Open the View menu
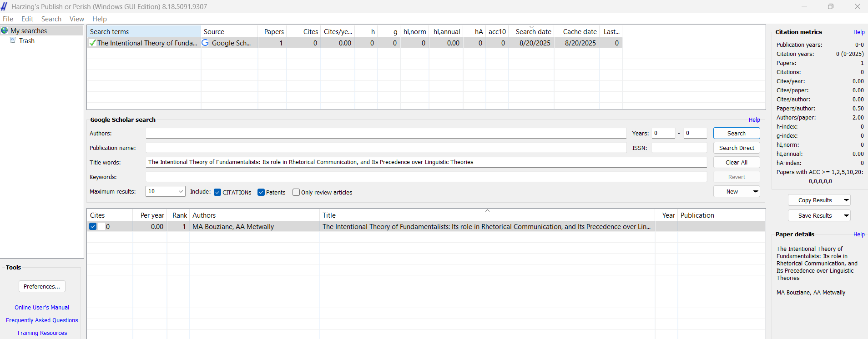The image size is (868, 339). [x=76, y=19]
